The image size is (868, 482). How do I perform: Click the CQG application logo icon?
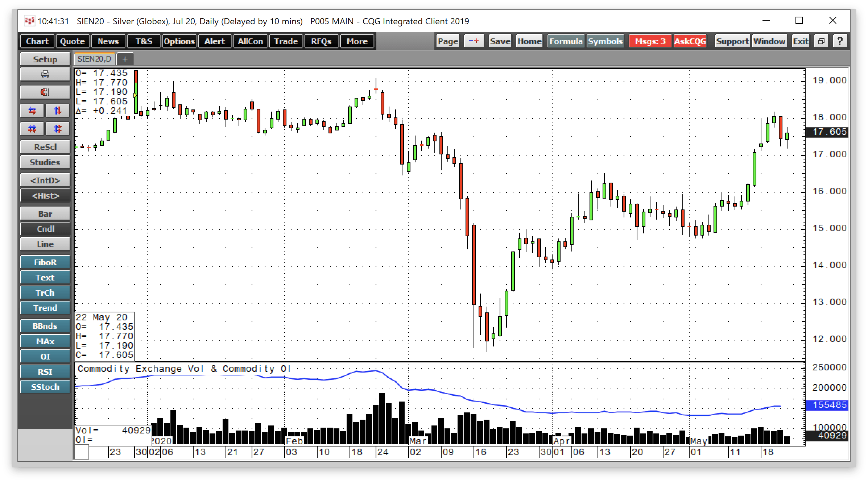(29, 21)
